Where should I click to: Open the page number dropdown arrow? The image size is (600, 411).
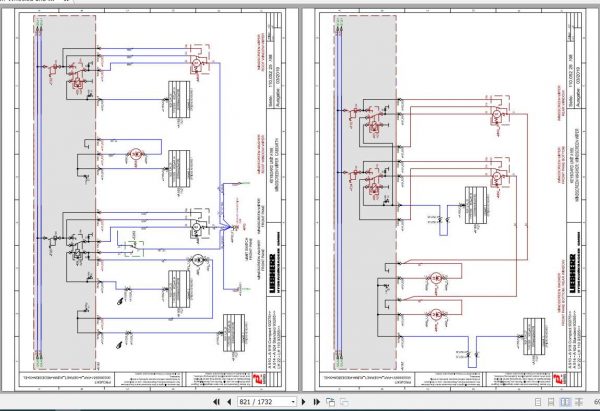(x=293, y=402)
